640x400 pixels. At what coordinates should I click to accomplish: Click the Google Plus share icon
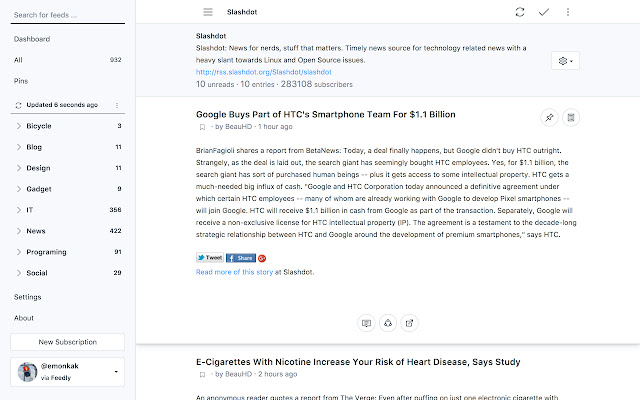[262, 258]
